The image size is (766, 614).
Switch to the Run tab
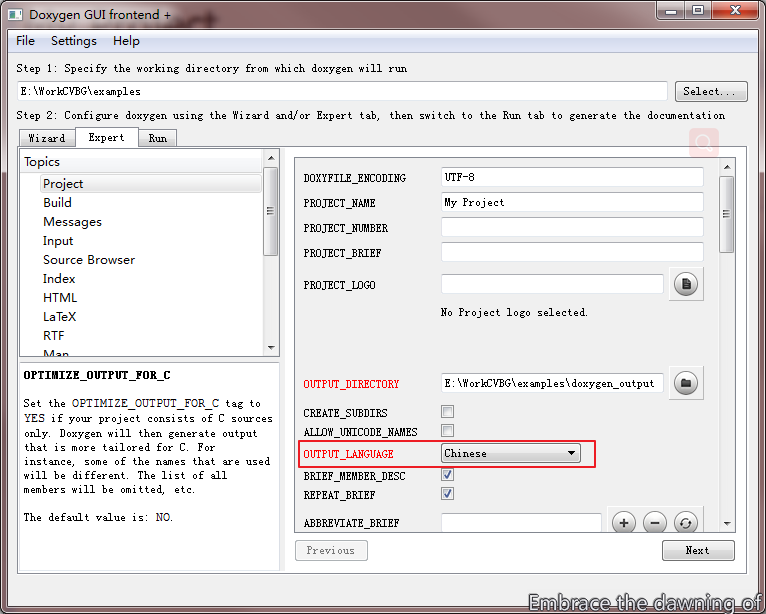coord(157,138)
